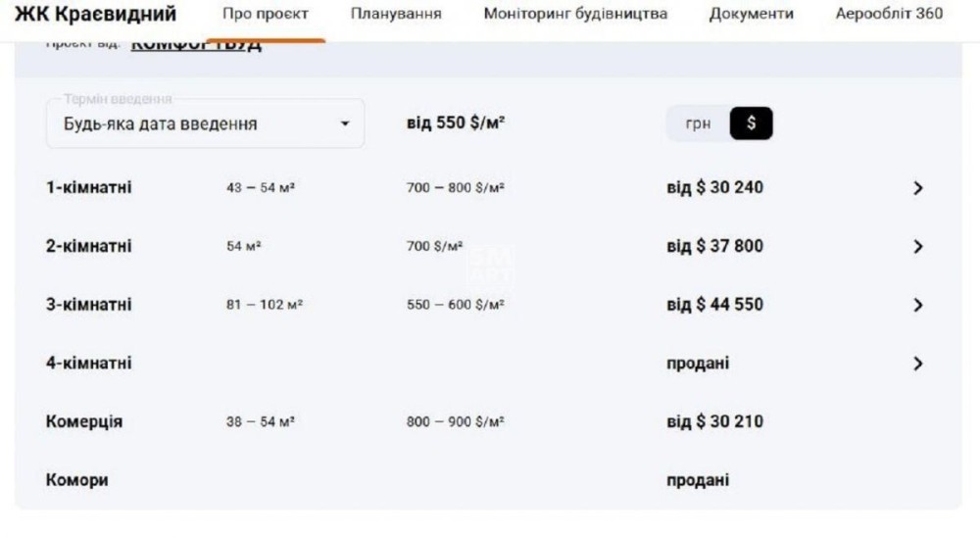Click the ЖК Краєвидний title
980x538 pixels.
point(95,15)
